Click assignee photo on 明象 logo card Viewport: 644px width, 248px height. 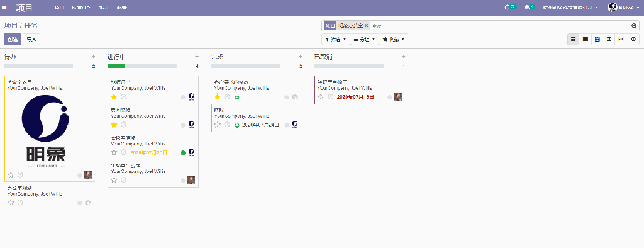tap(88, 175)
